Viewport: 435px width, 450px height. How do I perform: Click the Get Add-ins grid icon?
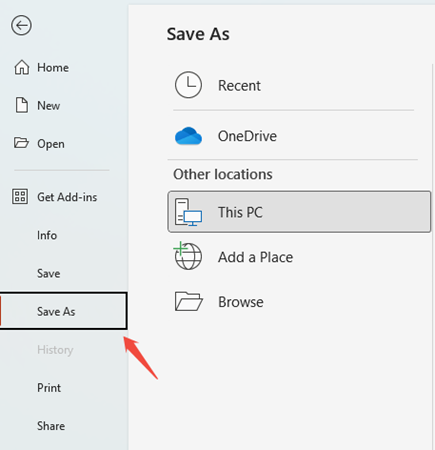coord(20,196)
